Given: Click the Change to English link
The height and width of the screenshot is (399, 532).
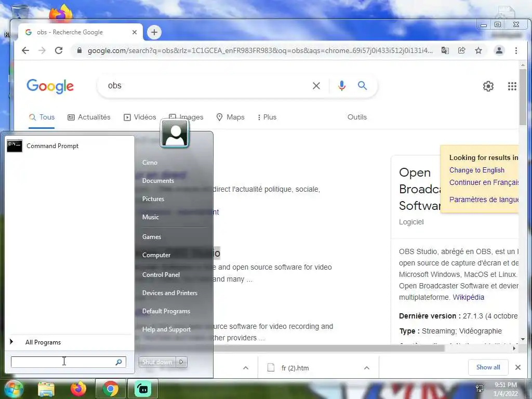Looking at the screenshot, I should tap(477, 170).
